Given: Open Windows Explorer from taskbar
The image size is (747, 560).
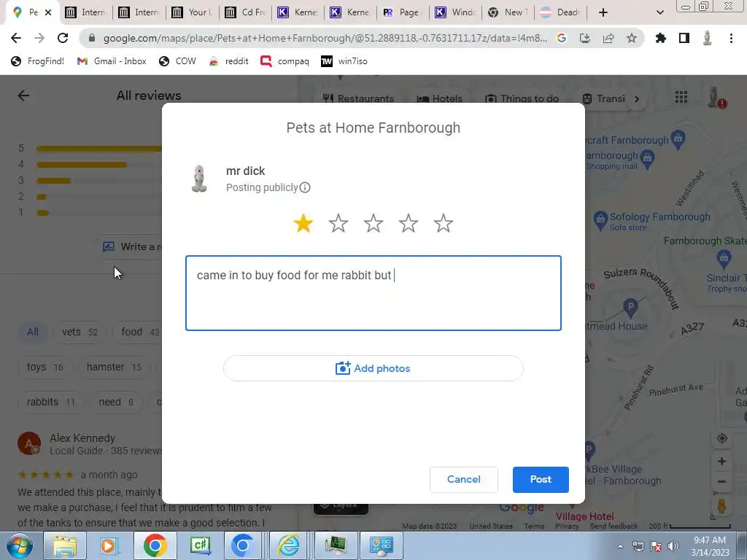Looking at the screenshot, I should pos(64,545).
